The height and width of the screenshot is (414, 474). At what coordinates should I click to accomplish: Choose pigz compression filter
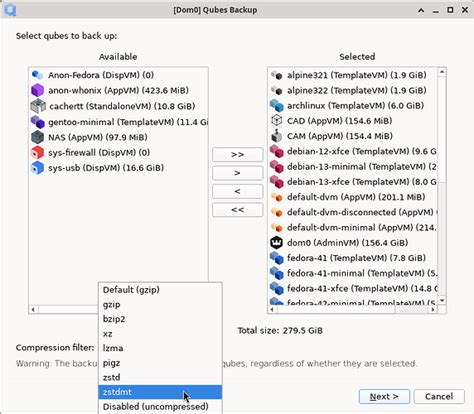[160, 363]
